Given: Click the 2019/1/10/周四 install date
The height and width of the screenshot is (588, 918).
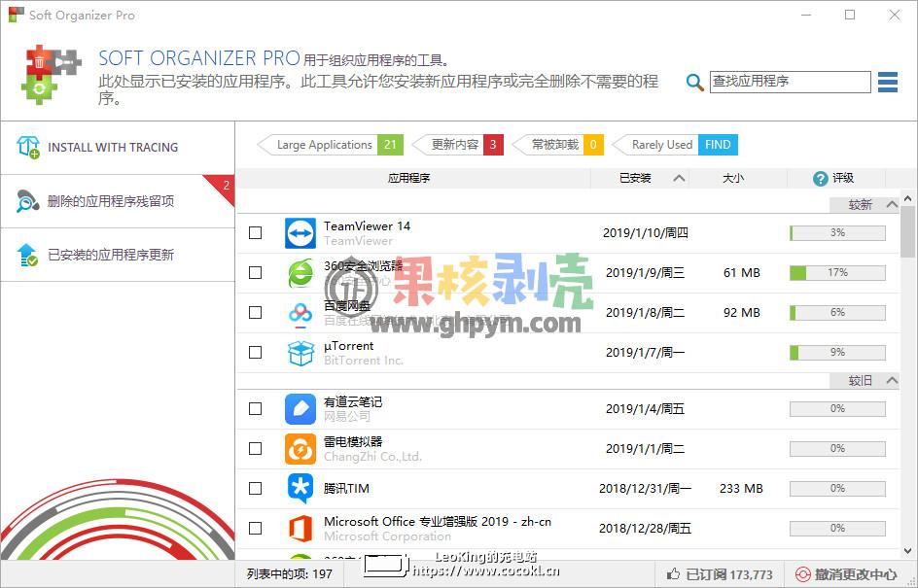Looking at the screenshot, I should [x=645, y=233].
